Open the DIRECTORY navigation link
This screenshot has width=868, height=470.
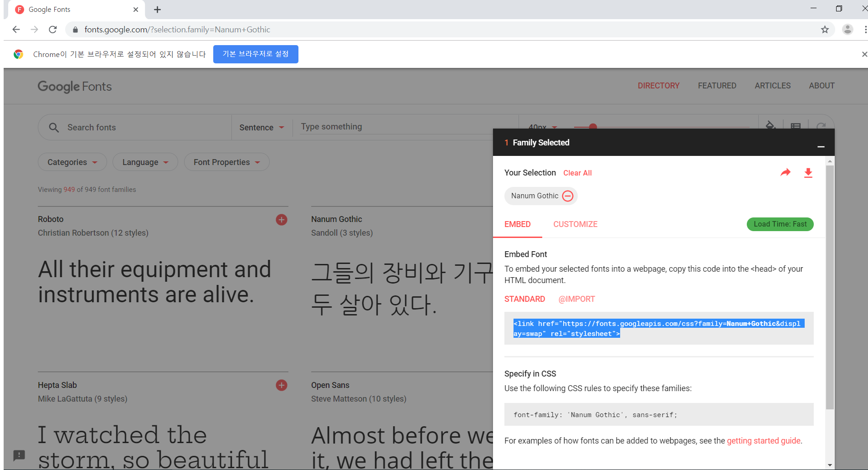click(658, 86)
